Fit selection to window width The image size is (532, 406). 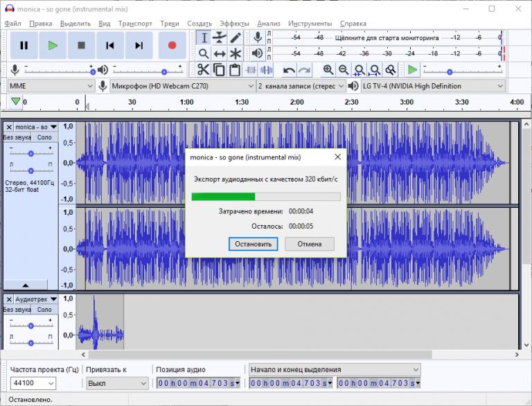tap(360, 70)
